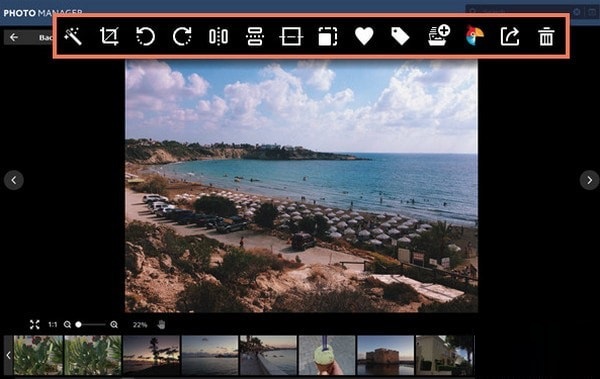Click the main beach photo
The height and width of the screenshot is (379, 600).
pos(302,186)
